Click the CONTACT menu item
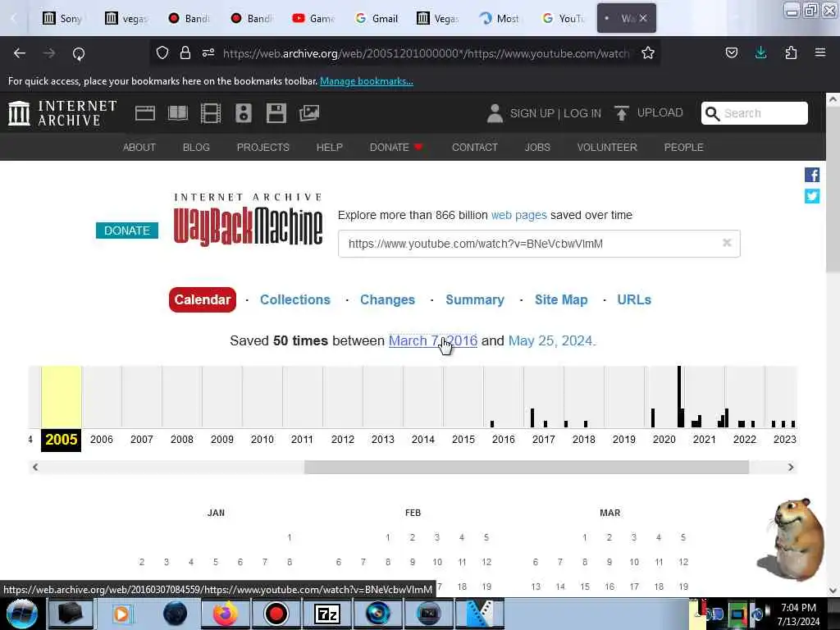840x630 pixels. [475, 148]
